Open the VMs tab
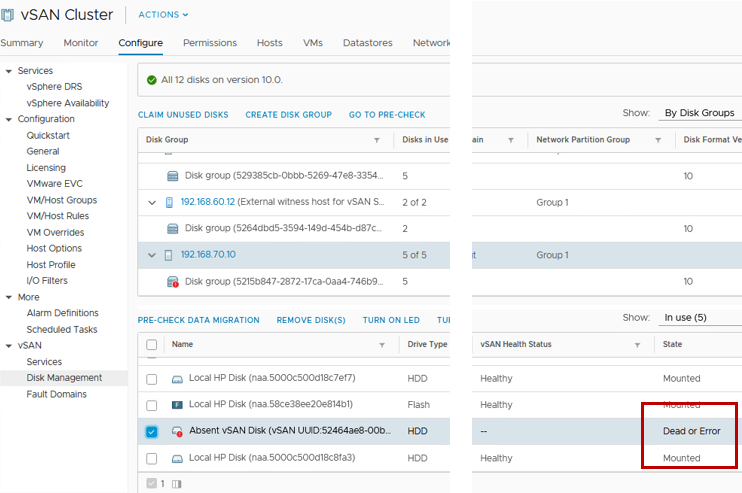The width and height of the screenshot is (742, 493). tap(313, 43)
